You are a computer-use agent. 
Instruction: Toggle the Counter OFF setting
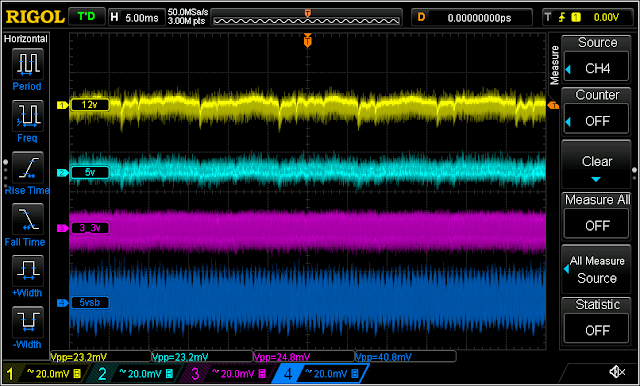click(x=596, y=121)
